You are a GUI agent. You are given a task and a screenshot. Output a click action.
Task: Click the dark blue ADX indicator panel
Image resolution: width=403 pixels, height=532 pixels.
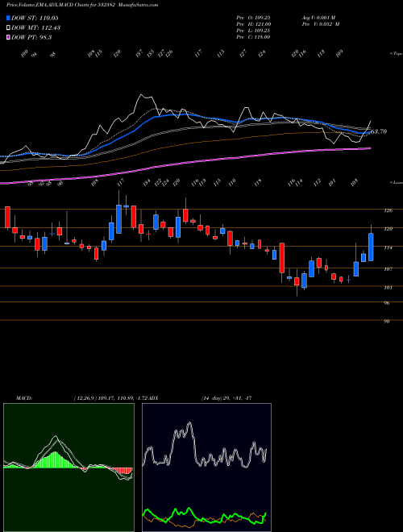pos(206,468)
